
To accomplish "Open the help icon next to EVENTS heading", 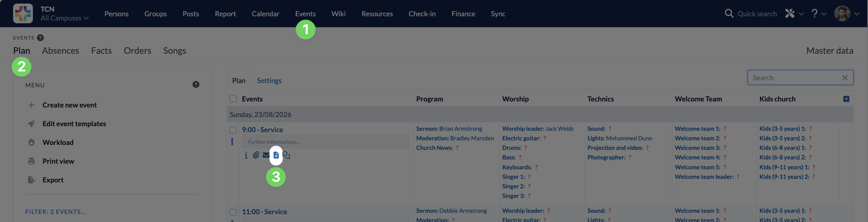I will click(40, 38).
